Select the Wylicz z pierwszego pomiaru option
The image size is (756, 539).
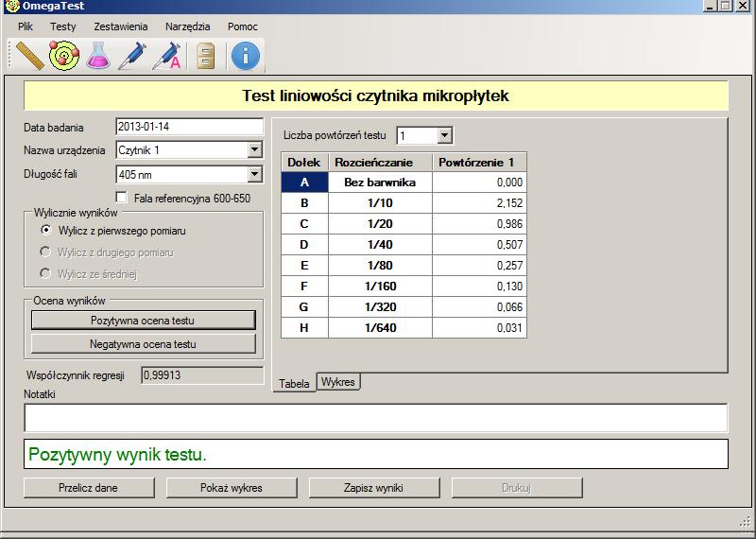[44, 230]
